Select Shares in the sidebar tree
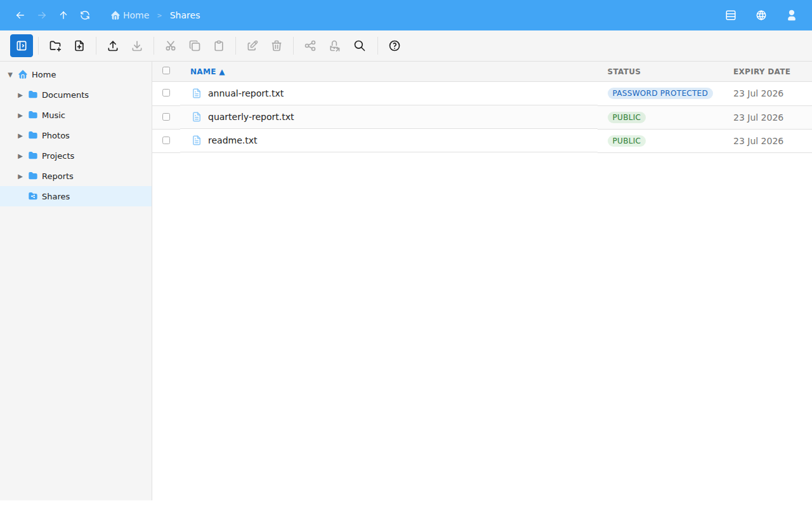The image size is (812, 508). coord(76,196)
